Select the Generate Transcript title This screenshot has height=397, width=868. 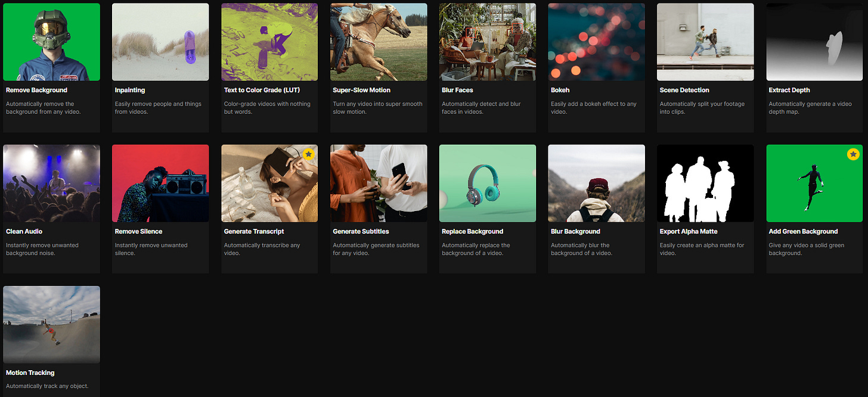254,231
